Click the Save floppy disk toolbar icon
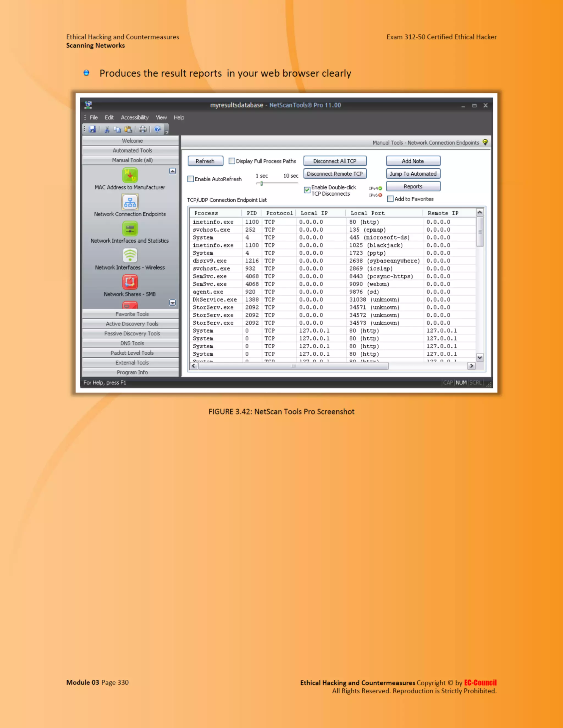563x728 pixels. (92, 129)
